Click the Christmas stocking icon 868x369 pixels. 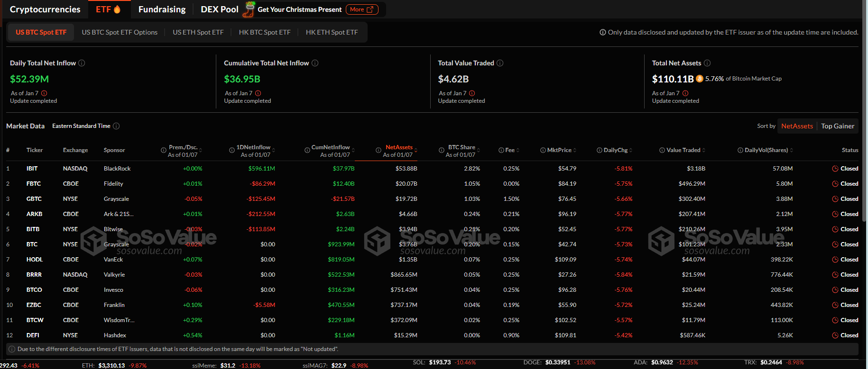(x=249, y=9)
